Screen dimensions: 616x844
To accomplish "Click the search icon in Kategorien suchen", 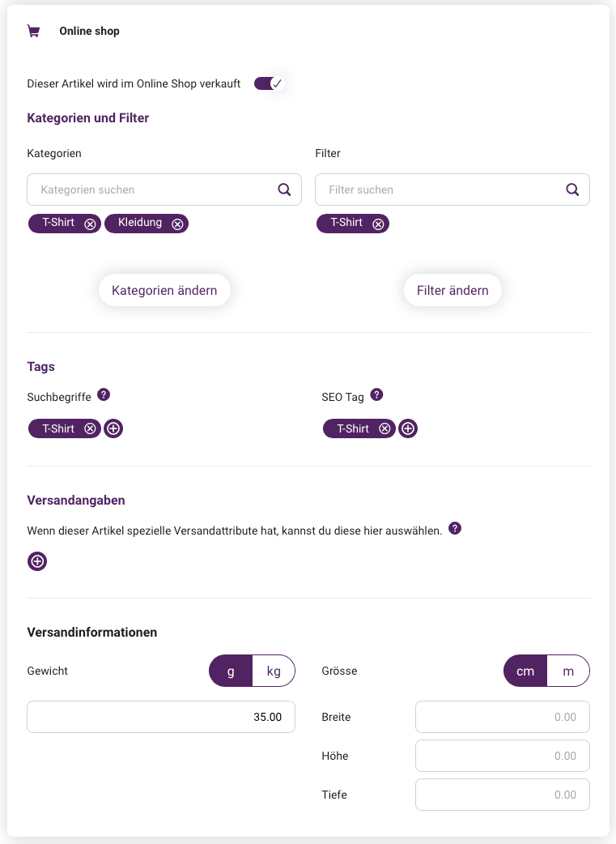I will [284, 190].
